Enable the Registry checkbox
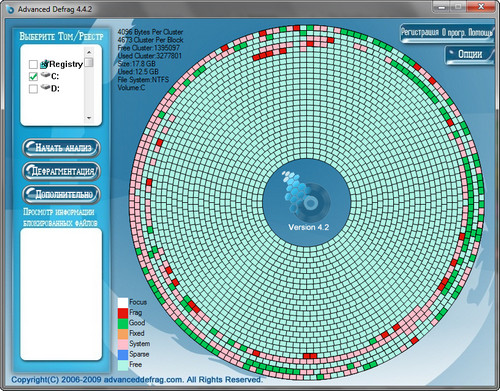This screenshot has height=391, width=500. (x=33, y=64)
